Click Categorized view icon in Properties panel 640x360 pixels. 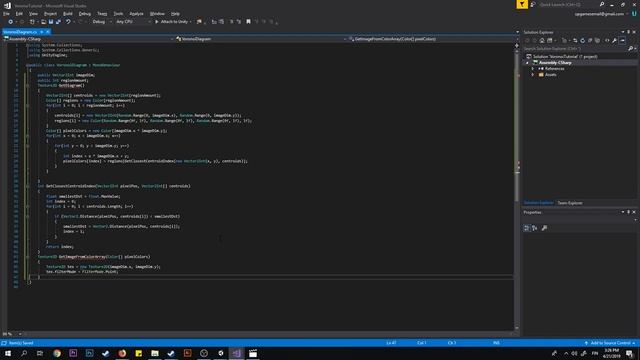(x=527, y=228)
